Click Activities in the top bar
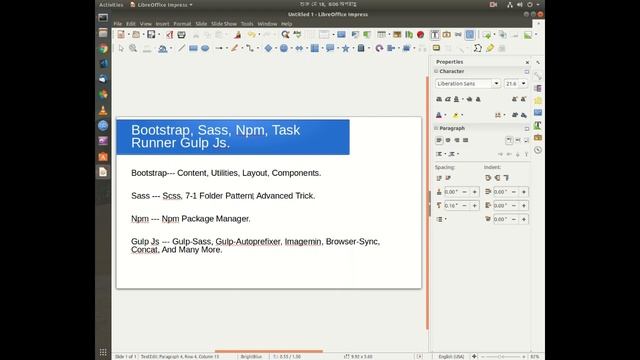 click(x=111, y=5)
